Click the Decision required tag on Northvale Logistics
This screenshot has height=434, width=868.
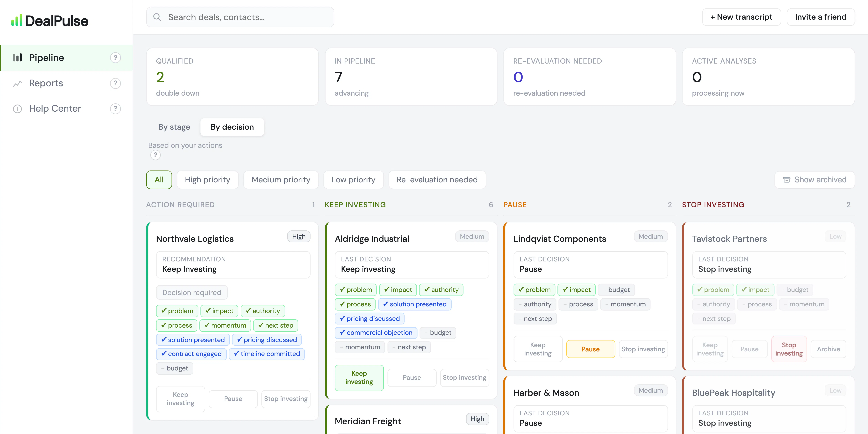click(192, 292)
